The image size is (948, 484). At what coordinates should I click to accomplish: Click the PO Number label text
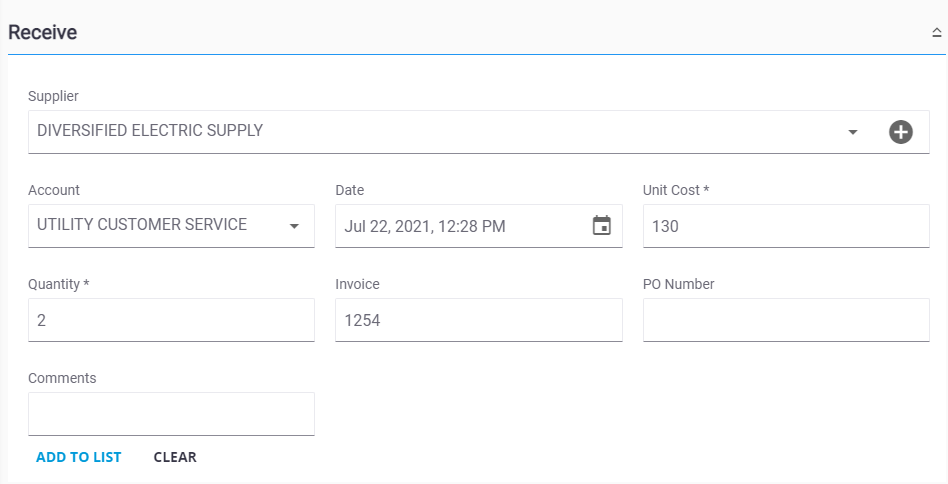click(x=678, y=284)
